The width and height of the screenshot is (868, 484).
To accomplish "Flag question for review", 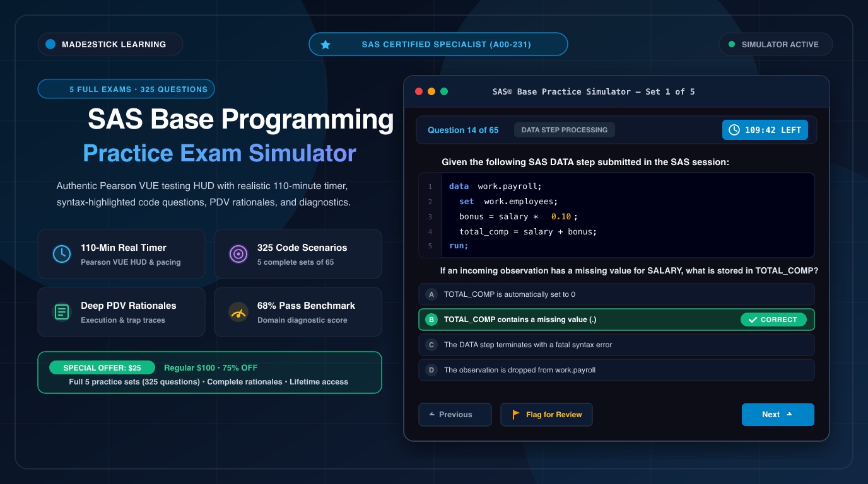I will click(546, 415).
